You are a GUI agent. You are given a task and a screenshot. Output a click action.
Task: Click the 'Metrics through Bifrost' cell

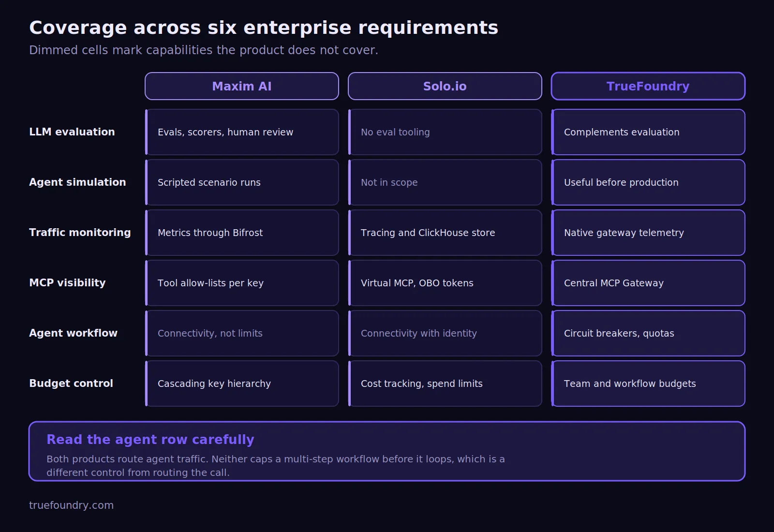tap(242, 233)
